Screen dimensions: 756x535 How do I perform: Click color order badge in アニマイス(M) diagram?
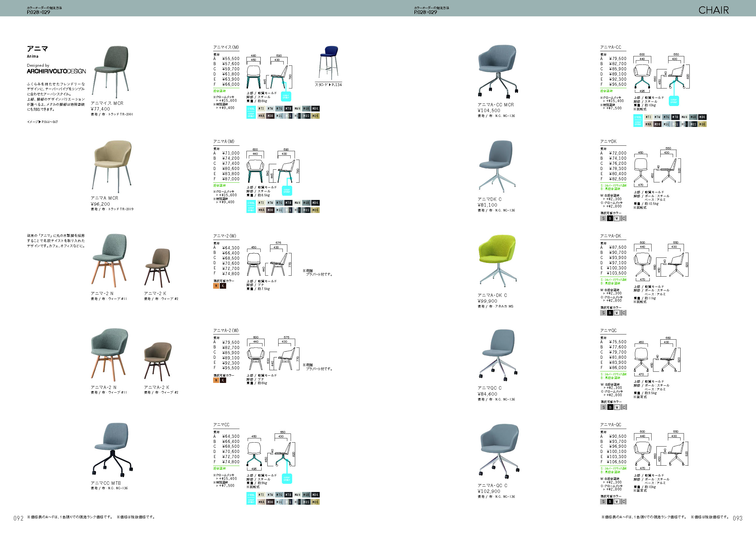pyautogui.click(x=286, y=97)
